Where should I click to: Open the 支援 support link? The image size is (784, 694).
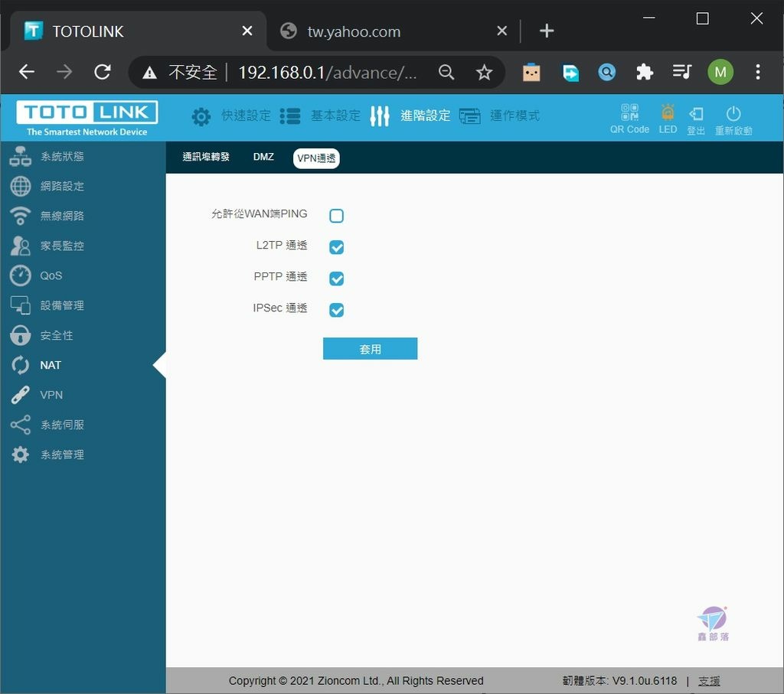709,681
